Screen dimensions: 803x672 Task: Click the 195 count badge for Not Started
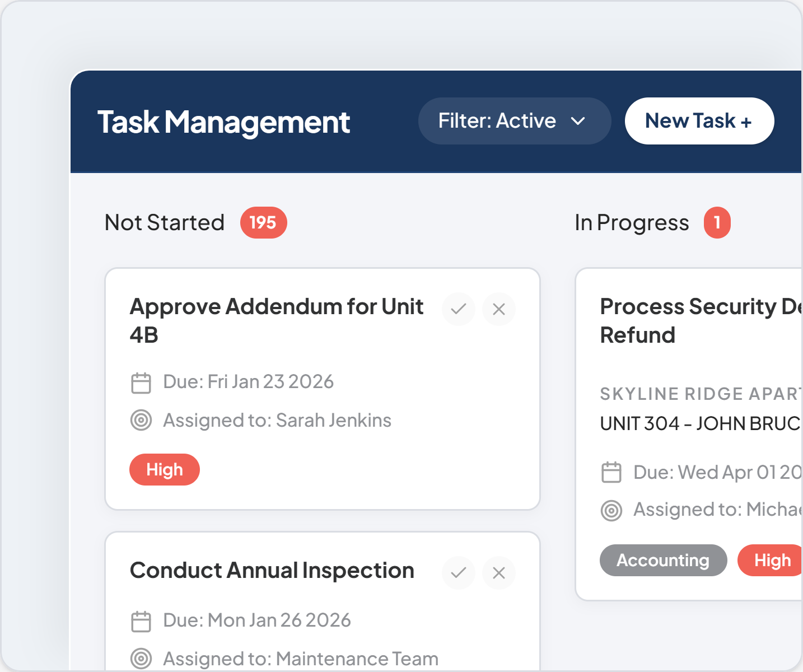(263, 222)
